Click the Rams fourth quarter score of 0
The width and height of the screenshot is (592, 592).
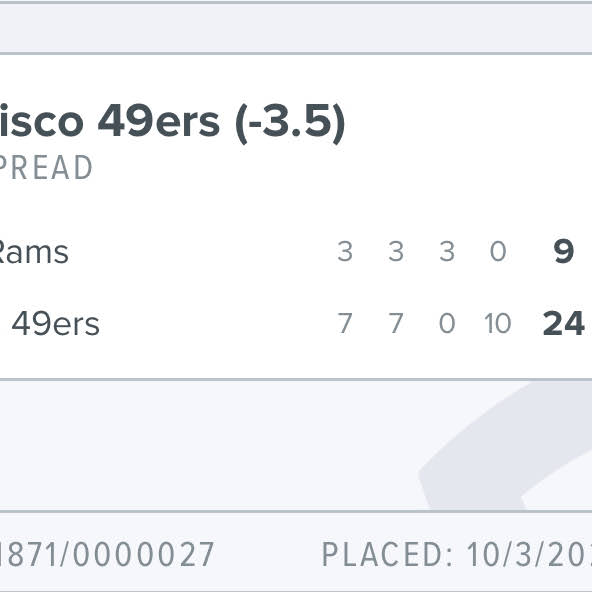point(498,251)
